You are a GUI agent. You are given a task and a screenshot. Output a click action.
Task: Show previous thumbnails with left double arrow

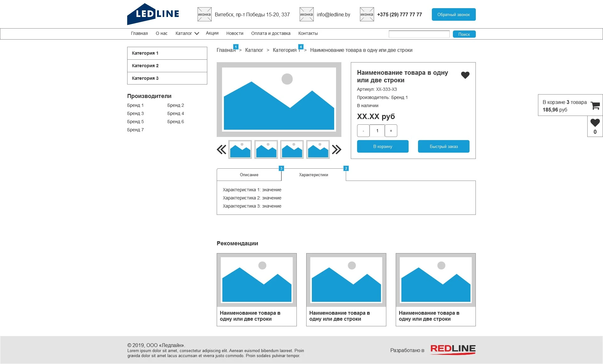[221, 149]
